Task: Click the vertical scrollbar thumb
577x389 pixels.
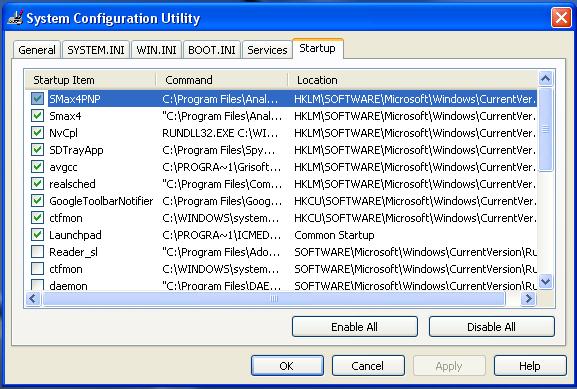Action: pos(545,129)
